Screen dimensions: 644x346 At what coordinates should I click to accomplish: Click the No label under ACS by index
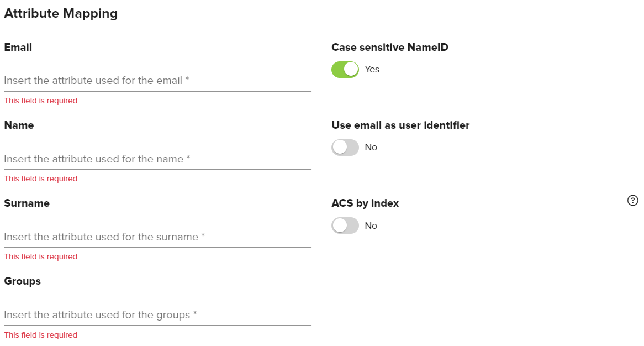tap(371, 226)
